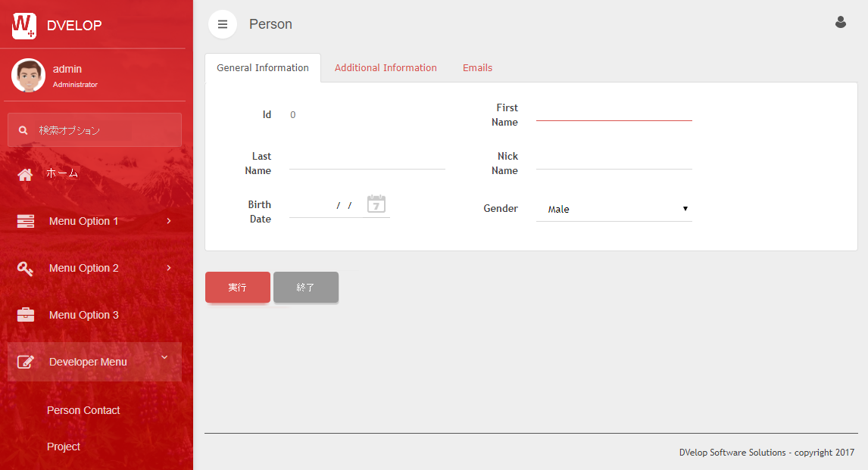Viewport: 868px width, 470px height.
Task: Click the red 実行 button
Action: click(237, 288)
